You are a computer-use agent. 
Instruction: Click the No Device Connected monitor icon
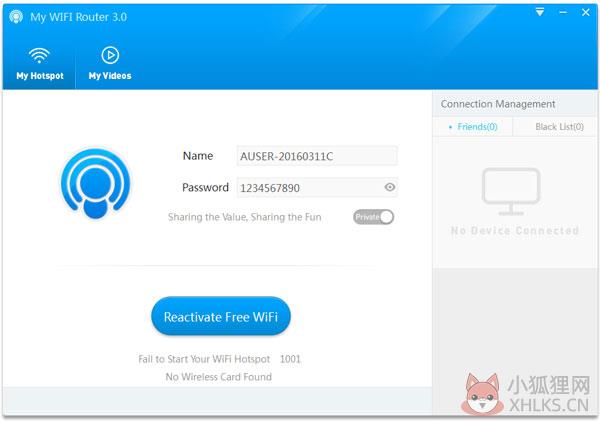click(x=511, y=191)
